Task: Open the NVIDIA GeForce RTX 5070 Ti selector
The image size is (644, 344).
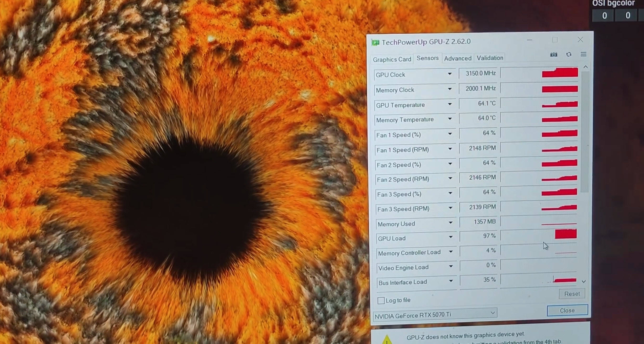Action: click(435, 314)
